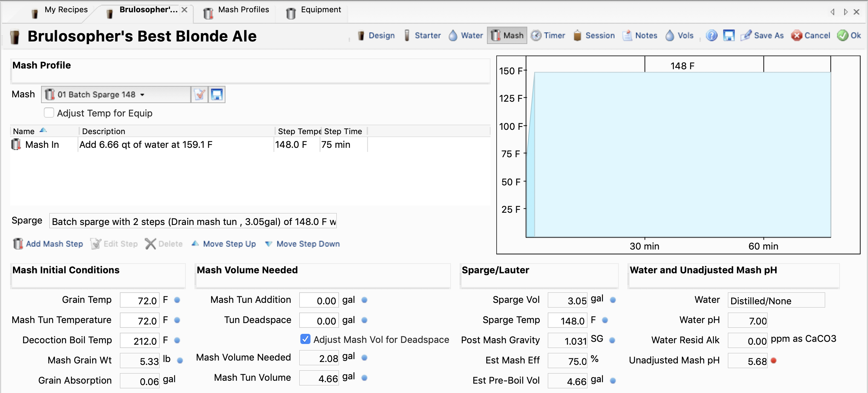Click the Mash Tun Temperature field
The width and height of the screenshot is (868, 393).
coord(140,321)
